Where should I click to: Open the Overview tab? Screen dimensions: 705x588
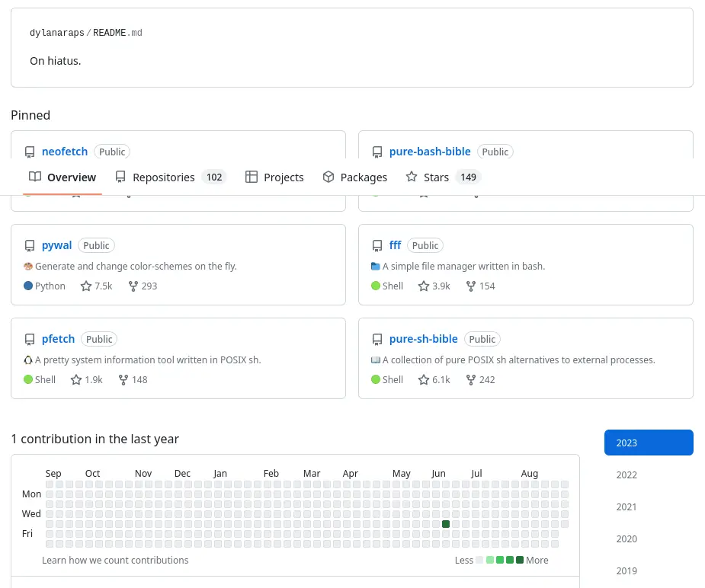tap(62, 177)
